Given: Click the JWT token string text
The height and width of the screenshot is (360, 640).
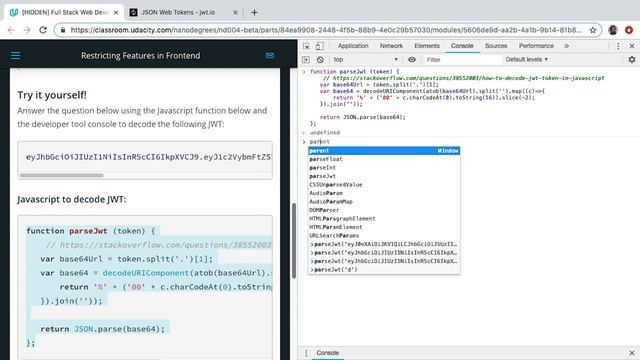Looking at the screenshot, I should click(x=149, y=157).
